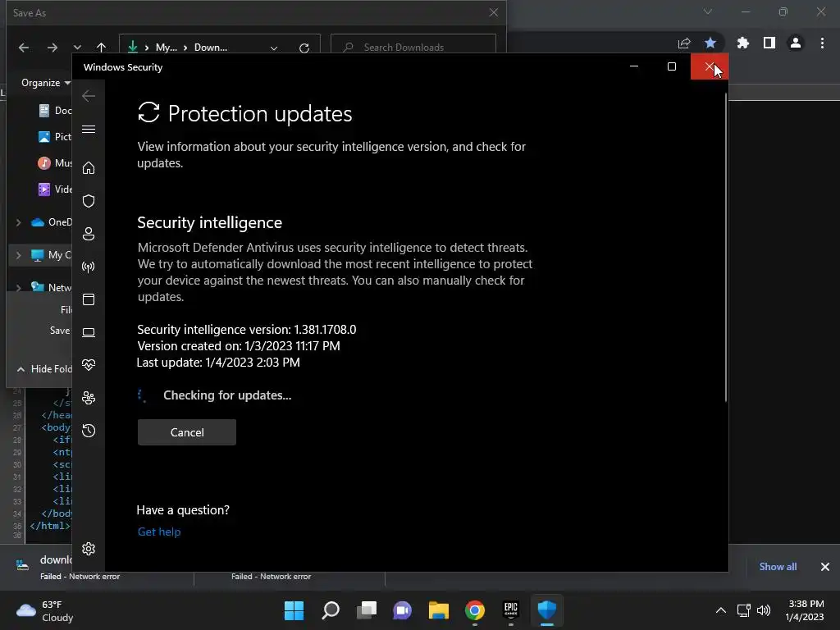This screenshot has width=840, height=630.
Task: Open the clock showing 3:38 PM
Action: 805,610
